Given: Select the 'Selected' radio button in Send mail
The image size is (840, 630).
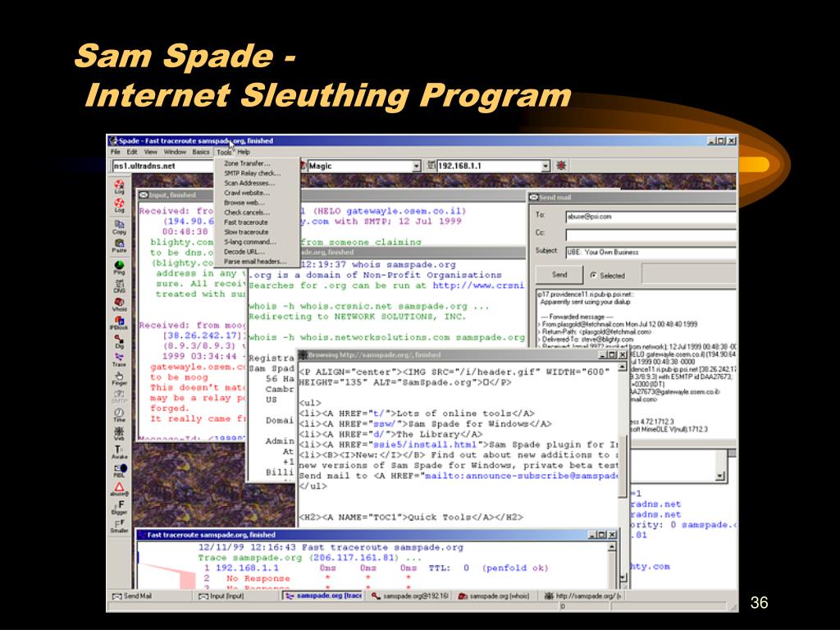Looking at the screenshot, I should point(593,276).
